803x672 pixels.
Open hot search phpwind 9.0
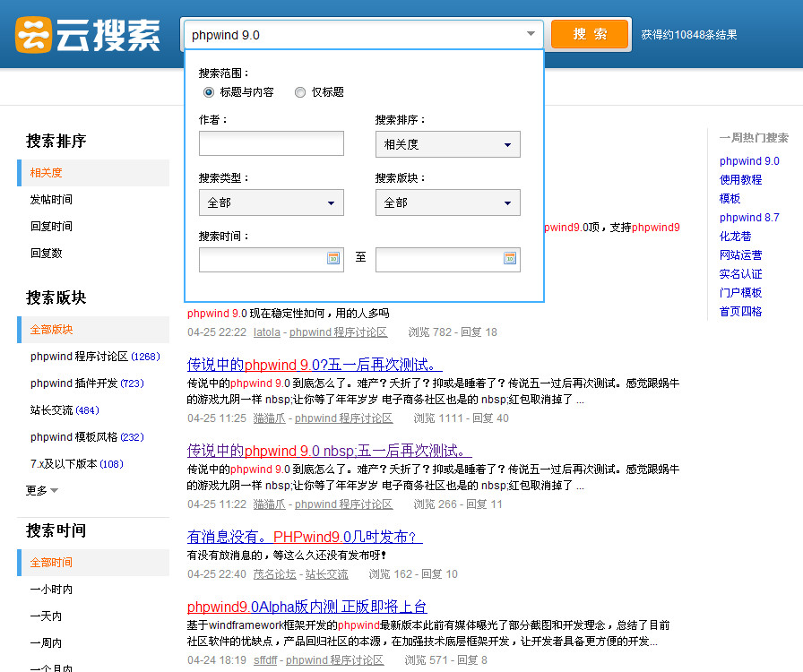749,160
